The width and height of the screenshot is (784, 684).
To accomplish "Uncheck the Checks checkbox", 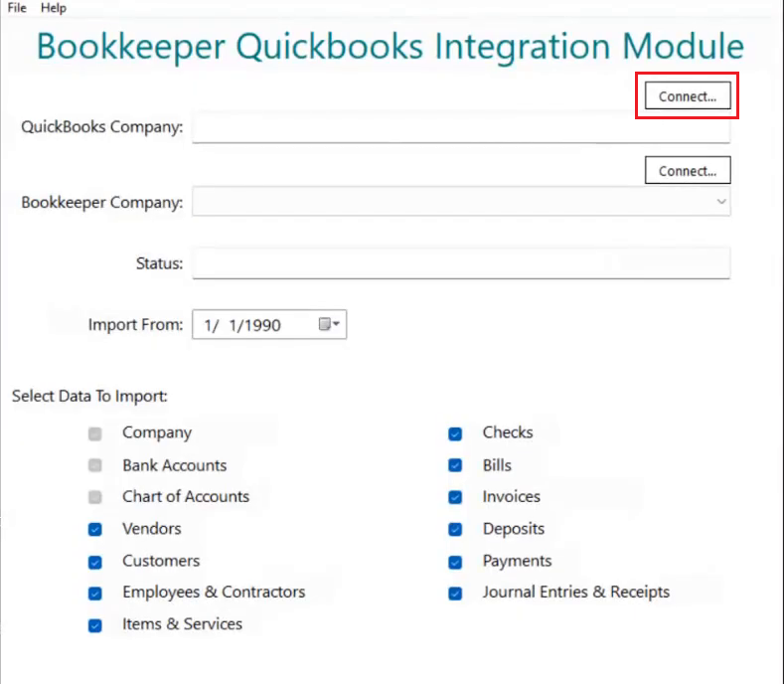I will (x=455, y=433).
